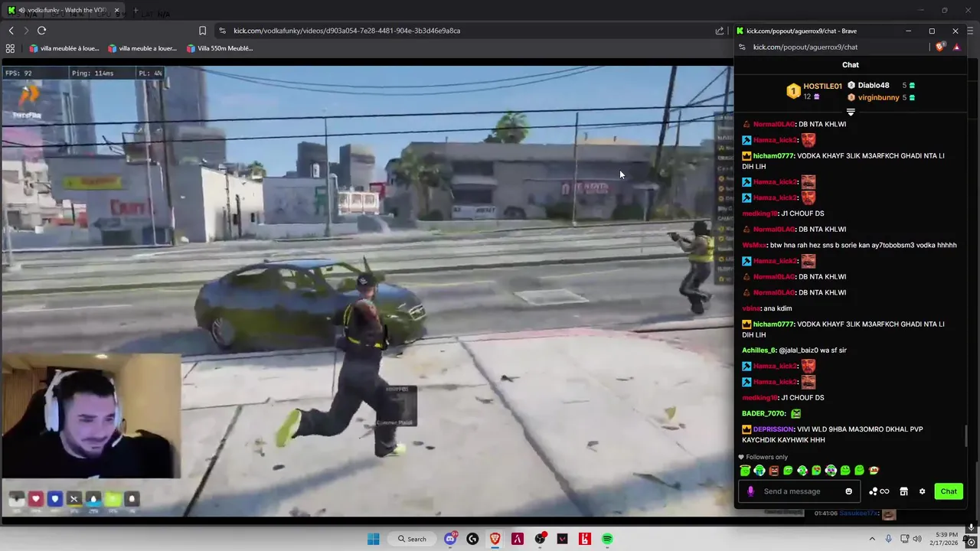Open the 'villa meublée à louer' bookmark
Image resolution: width=980 pixels, height=551 pixels.
[64, 48]
